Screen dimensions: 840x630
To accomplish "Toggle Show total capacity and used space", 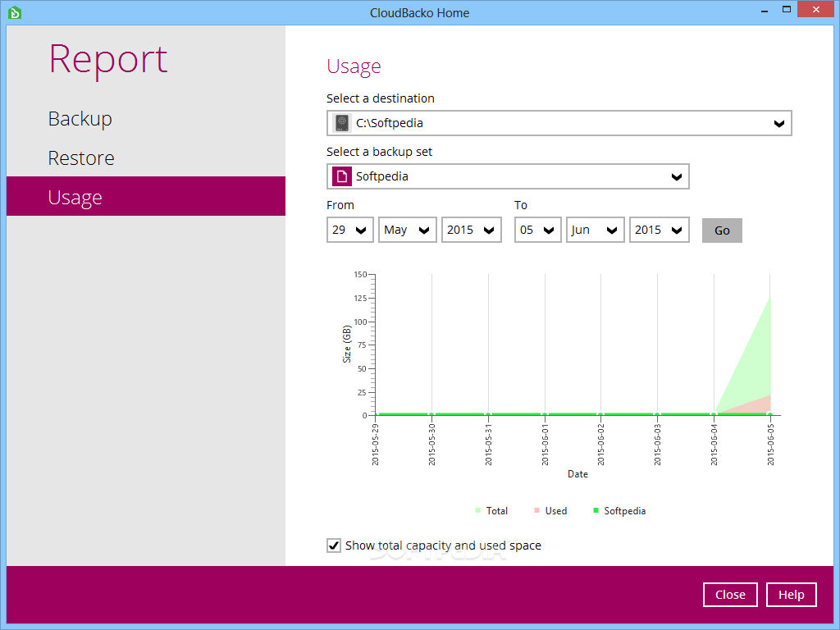I will click(x=334, y=546).
